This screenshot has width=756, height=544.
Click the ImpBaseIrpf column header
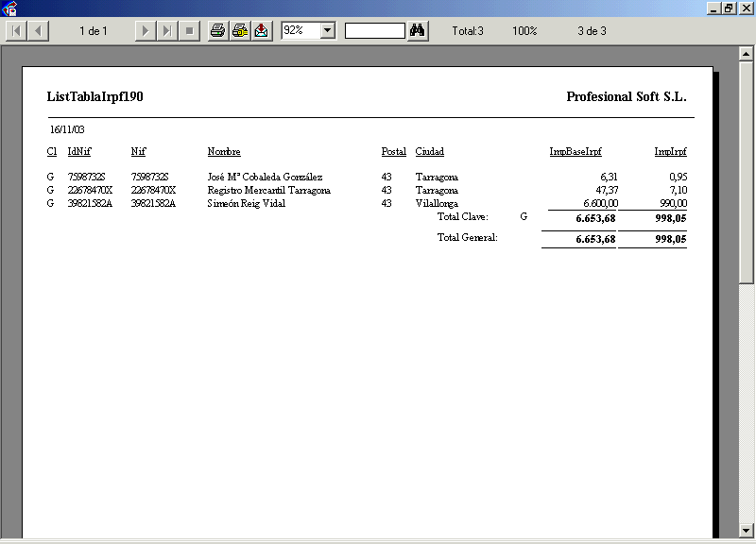pos(576,152)
